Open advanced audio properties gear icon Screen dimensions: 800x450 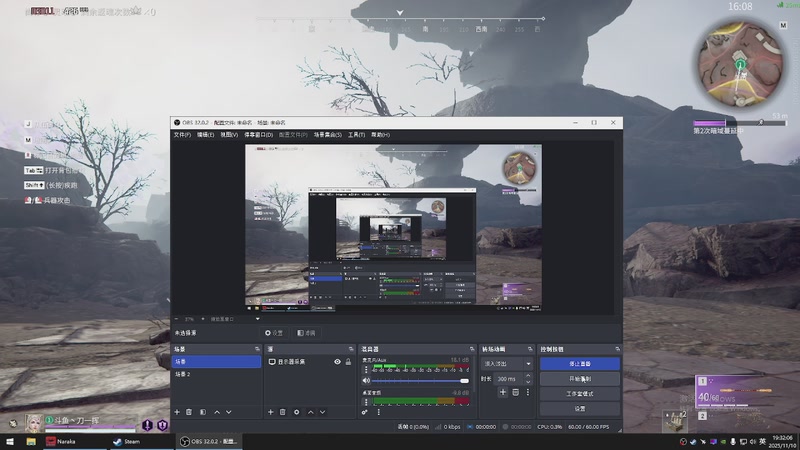(x=365, y=412)
